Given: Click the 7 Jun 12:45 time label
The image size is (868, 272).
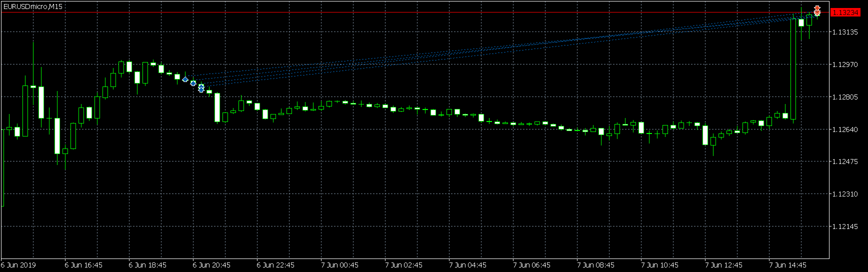Looking at the screenshot, I should point(723,265).
